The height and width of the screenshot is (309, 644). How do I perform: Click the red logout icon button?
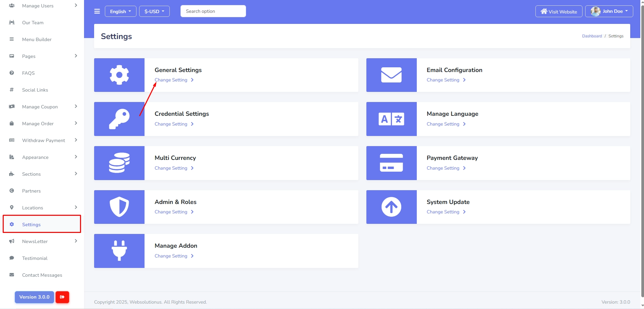62,297
